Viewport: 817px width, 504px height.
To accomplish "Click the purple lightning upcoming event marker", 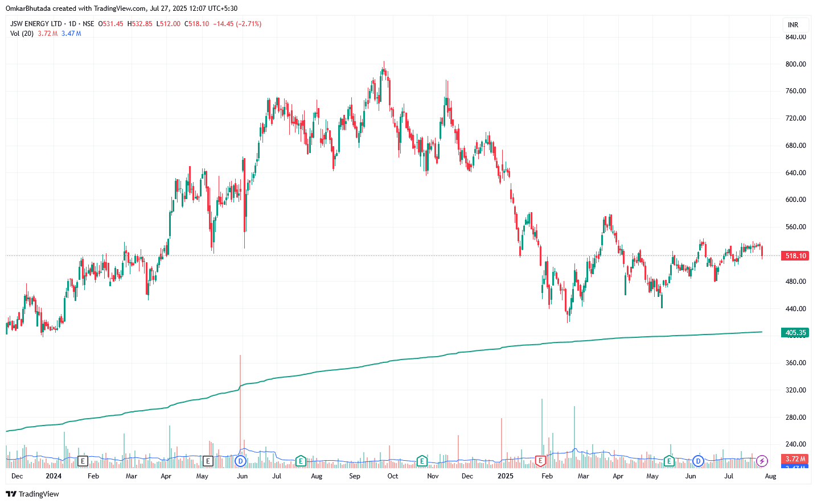I will pos(762,461).
